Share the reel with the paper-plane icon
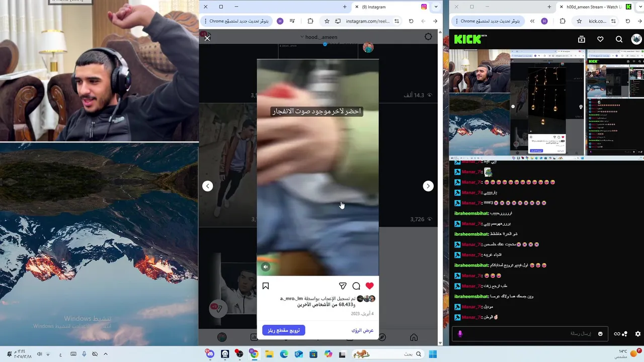 click(x=343, y=286)
